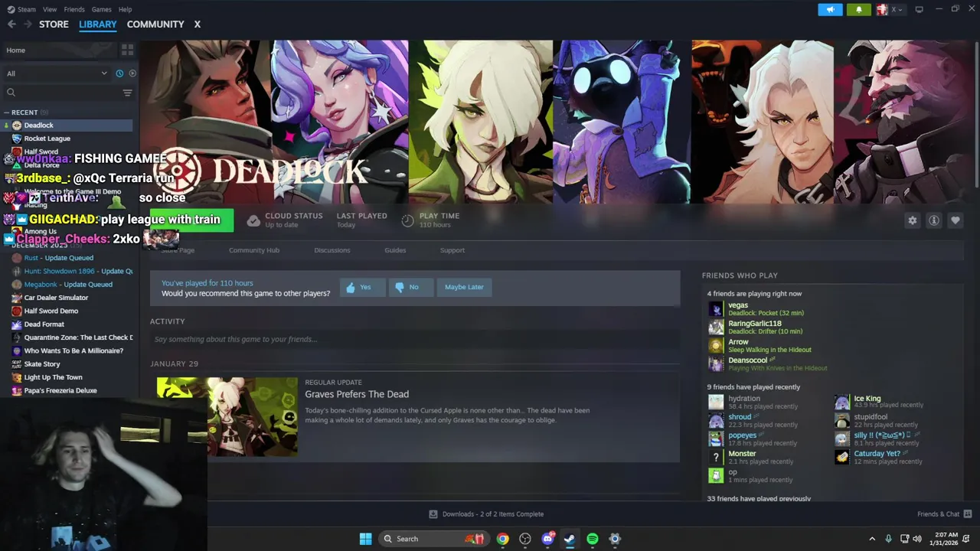Select Megabonk - Update Queued
The height and width of the screenshot is (551, 980).
click(67, 285)
